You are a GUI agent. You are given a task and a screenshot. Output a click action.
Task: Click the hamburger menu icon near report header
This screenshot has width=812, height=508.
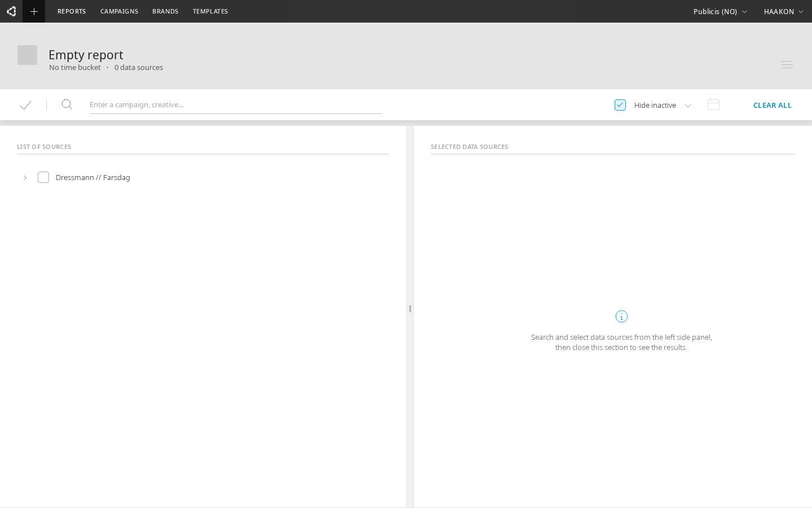click(787, 64)
